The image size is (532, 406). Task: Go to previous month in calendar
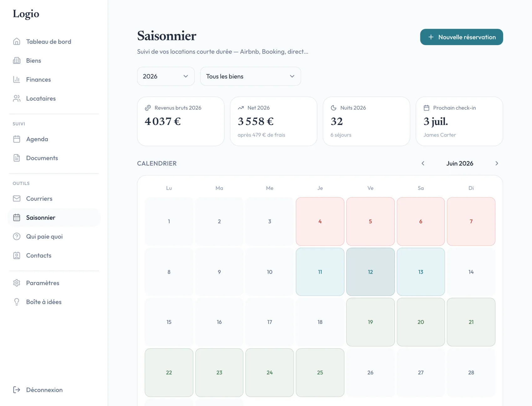[423, 163]
